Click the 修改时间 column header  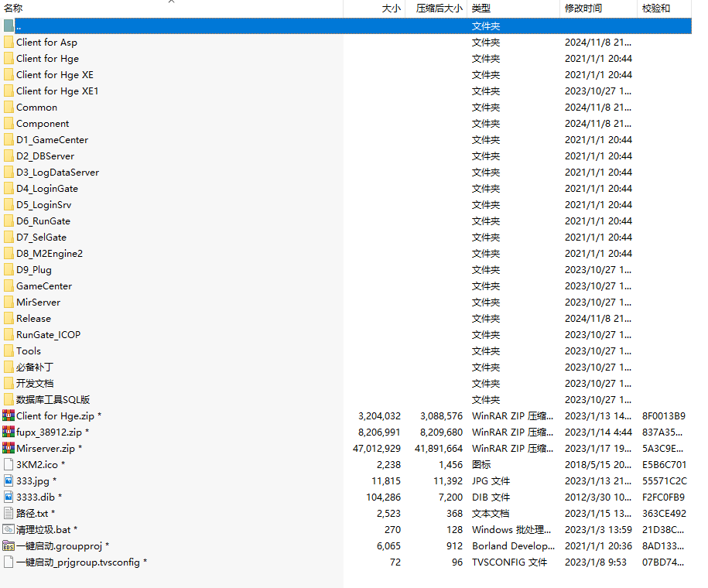click(x=583, y=9)
